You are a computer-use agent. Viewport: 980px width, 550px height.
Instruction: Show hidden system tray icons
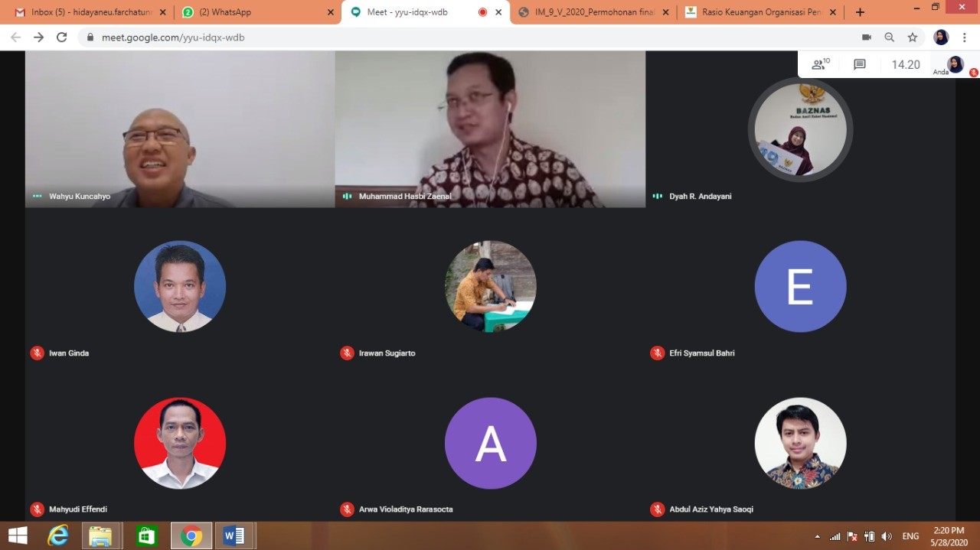pos(817,536)
